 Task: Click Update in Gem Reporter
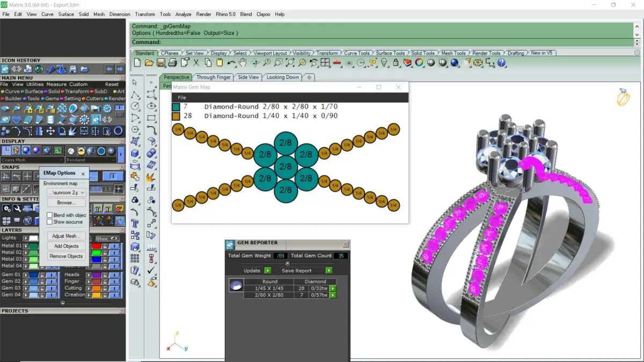(x=252, y=270)
